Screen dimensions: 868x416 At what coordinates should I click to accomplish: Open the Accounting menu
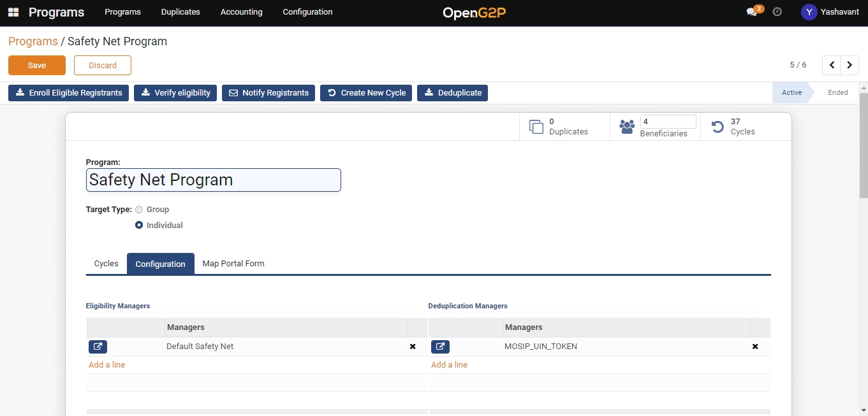coord(241,12)
